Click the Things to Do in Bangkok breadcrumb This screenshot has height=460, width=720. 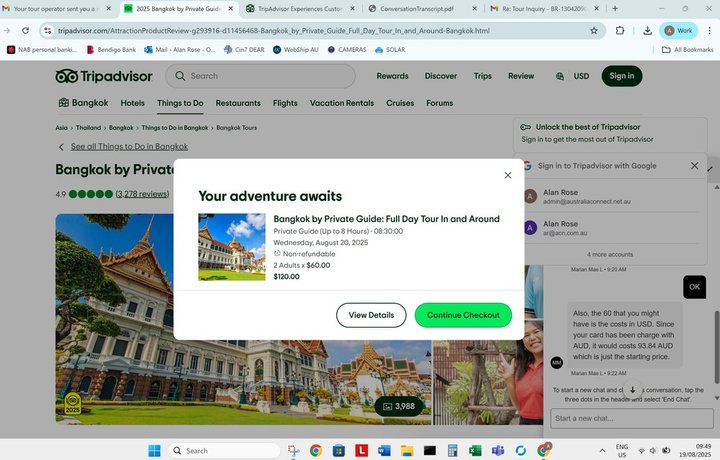pos(174,128)
